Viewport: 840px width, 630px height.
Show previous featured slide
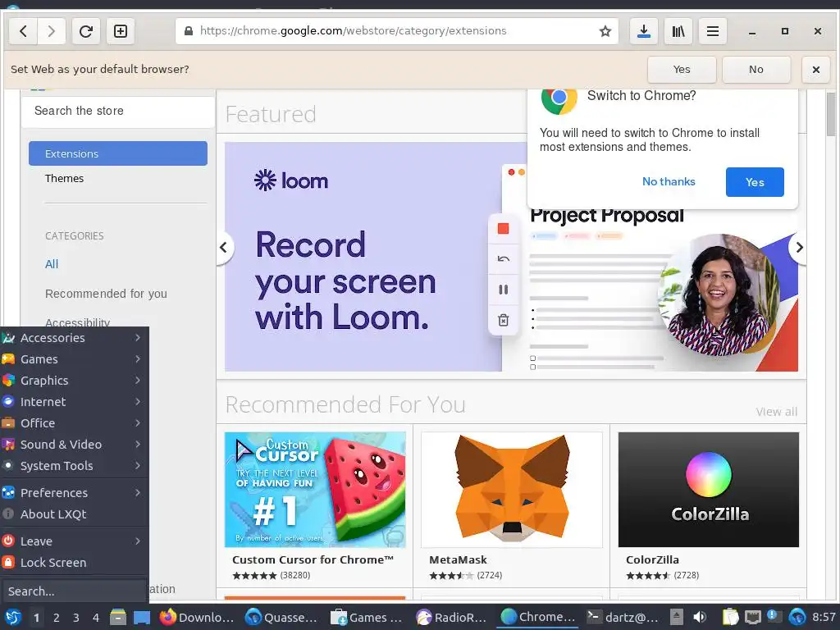[x=224, y=248]
